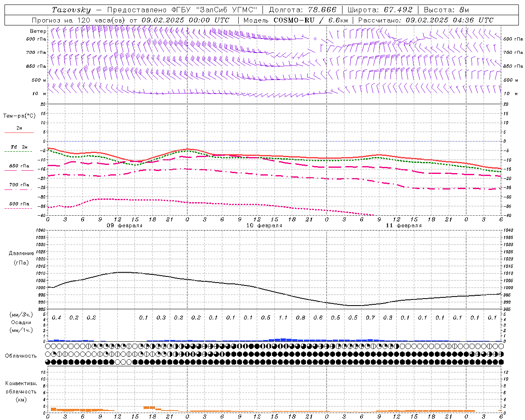Click the 500 м wind level label on left axis
The image size is (525, 420).
click(x=39, y=80)
